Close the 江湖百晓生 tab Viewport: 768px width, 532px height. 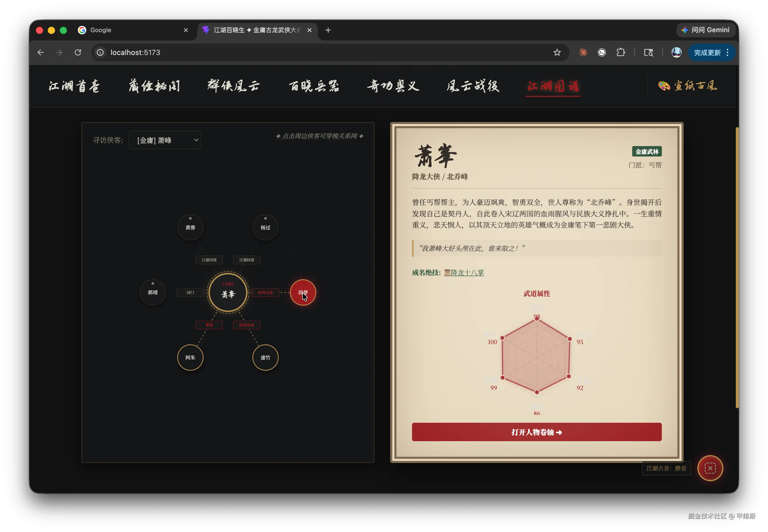click(309, 30)
